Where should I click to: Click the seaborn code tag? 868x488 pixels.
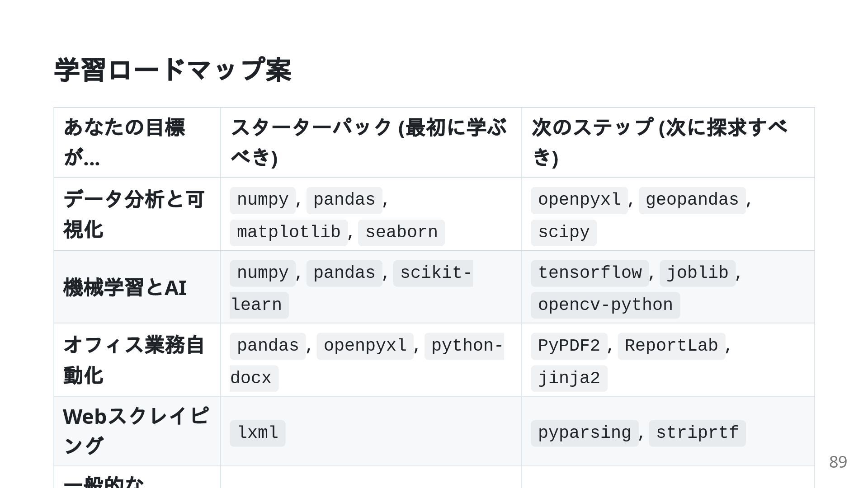click(401, 233)
